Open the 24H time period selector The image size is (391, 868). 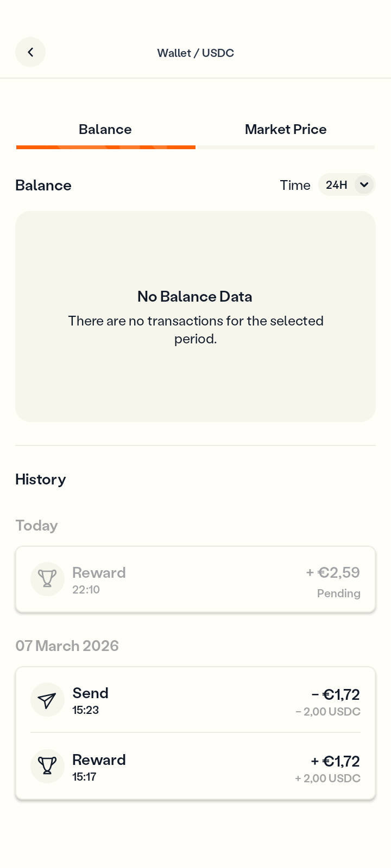[337, 185]
